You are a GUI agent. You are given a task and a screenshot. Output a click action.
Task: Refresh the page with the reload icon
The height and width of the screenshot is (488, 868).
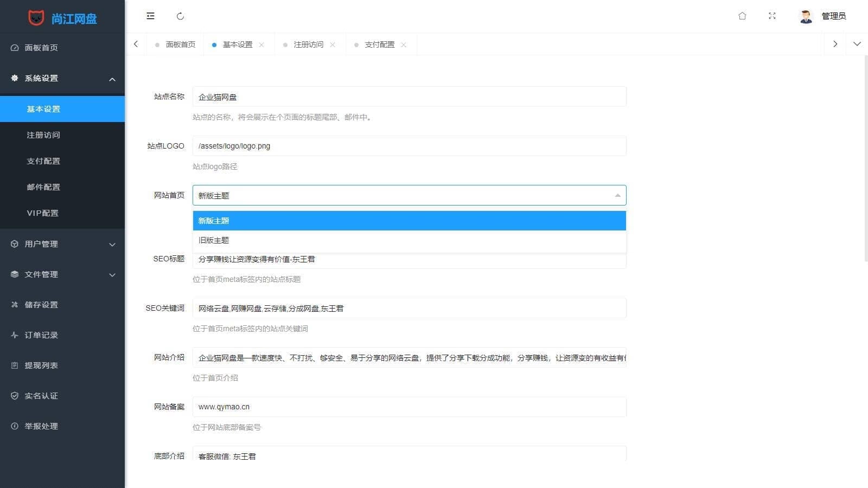(x=181, y=16)
